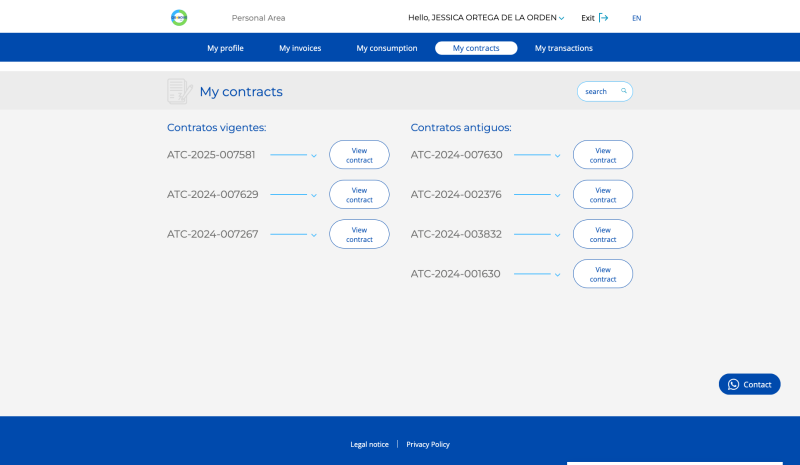The height and width of the screenshot is (465, 800).
Task: Click contract number ATC-2024-007629 text
Action: point(212,194)
